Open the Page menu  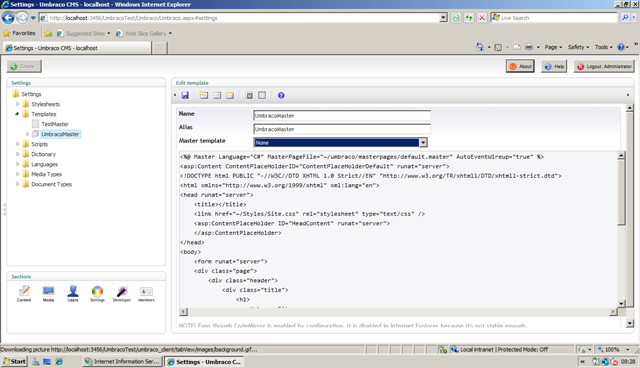(553, 47)
